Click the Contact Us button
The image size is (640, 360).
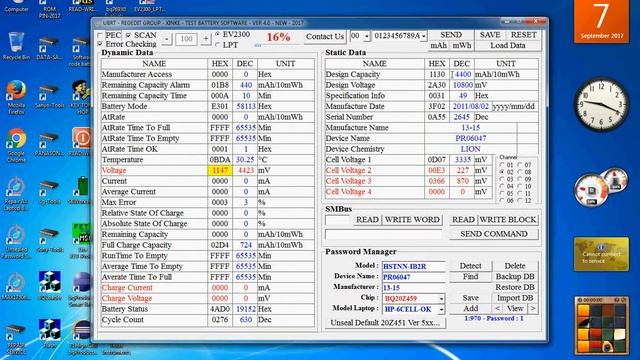coord(325,37)
